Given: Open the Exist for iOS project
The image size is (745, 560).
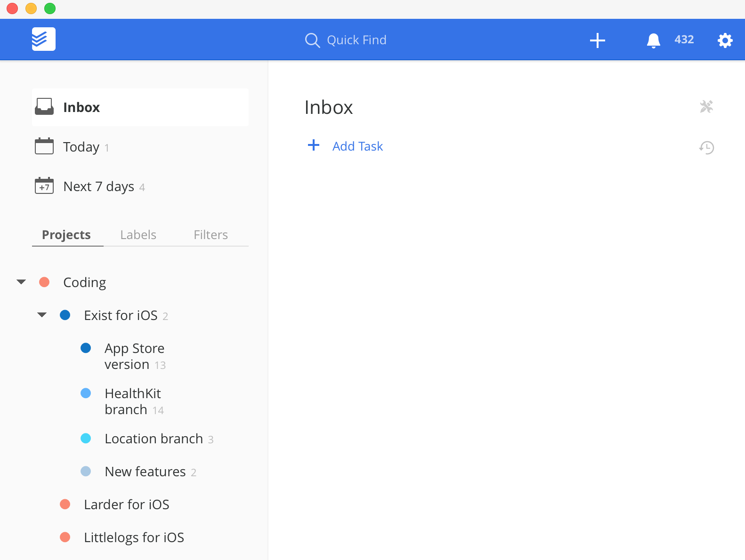Looking at the screenshot, I should pyautogui.click(x=121, y=315).
